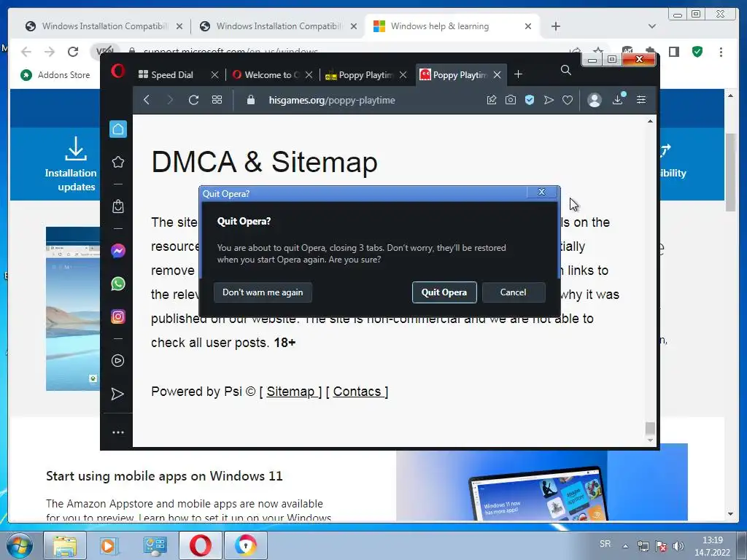Open the Sitemap link
This screenshot has width=747, height=560.
click(290, 392)
